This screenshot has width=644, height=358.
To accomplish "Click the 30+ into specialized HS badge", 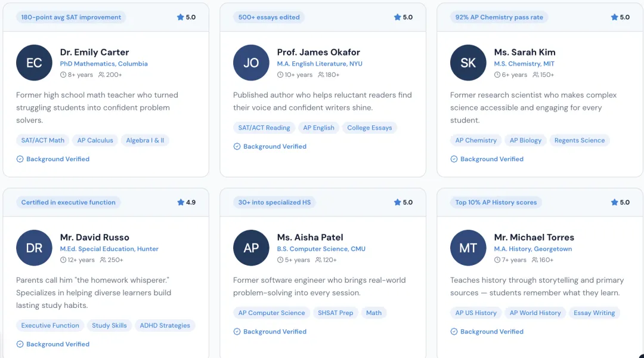I will tap(274, 202).
